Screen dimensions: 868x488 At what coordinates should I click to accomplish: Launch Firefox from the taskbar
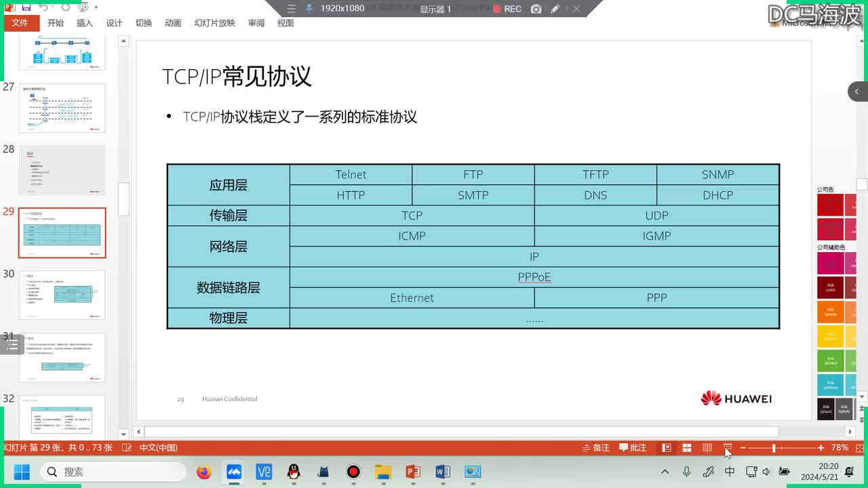coord(204,472)
